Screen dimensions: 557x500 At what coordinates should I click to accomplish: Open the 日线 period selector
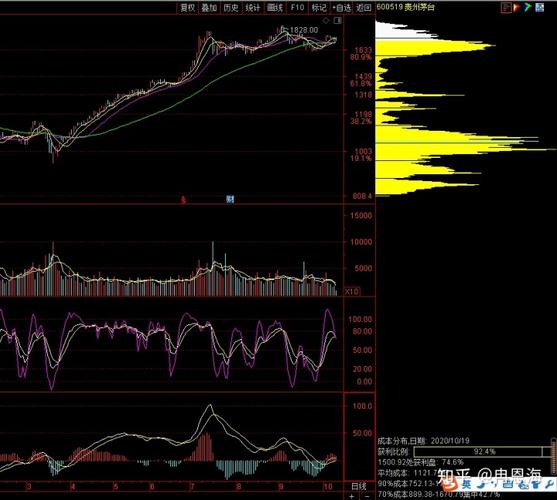pyautogui.click(x=359, y=486)
